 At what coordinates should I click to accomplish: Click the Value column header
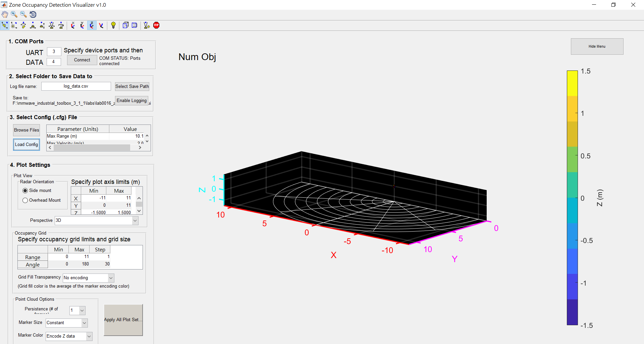pyautogui.click(x=130, y=129)
